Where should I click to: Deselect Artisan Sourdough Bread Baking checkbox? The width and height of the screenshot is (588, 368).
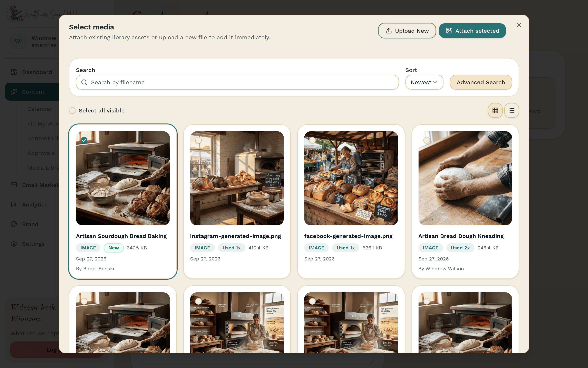pos(84,140)
